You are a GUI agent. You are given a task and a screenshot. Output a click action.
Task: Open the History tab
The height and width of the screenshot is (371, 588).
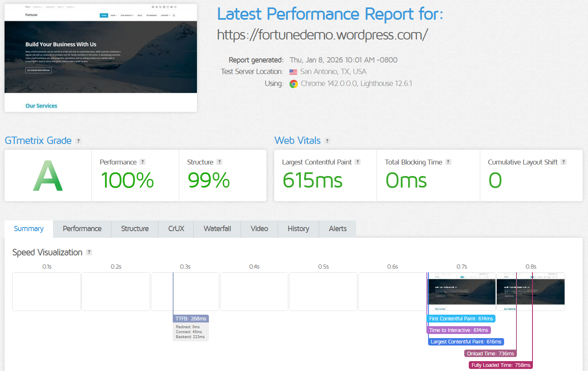(299, 229)
